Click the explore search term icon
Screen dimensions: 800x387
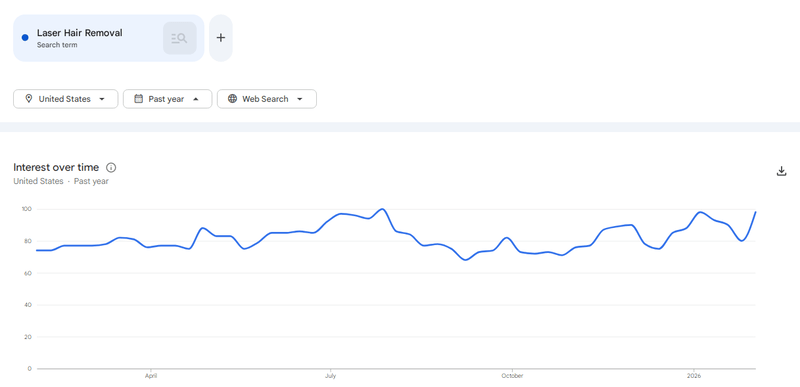click(x=180, y=38)
